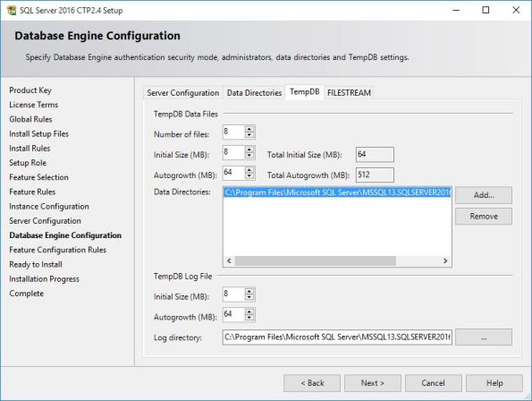
Task: Select License Terms in the step list
Action: (34, 105)
